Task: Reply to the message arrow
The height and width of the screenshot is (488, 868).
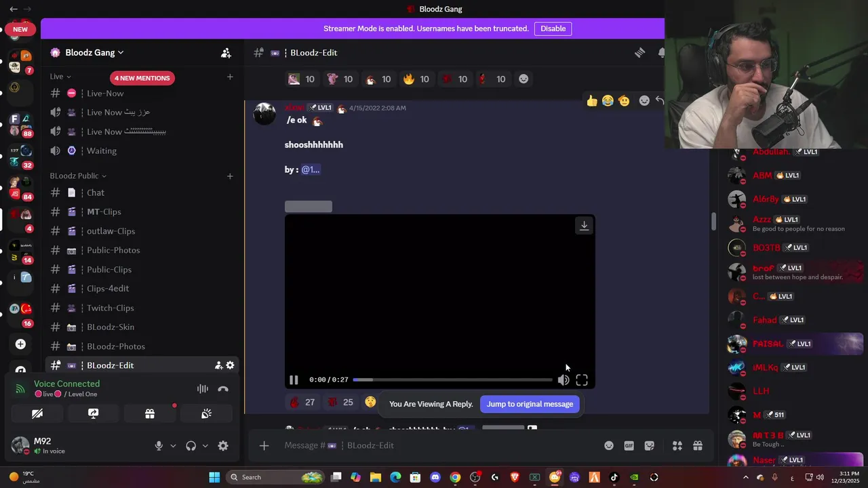Action: 660,101
